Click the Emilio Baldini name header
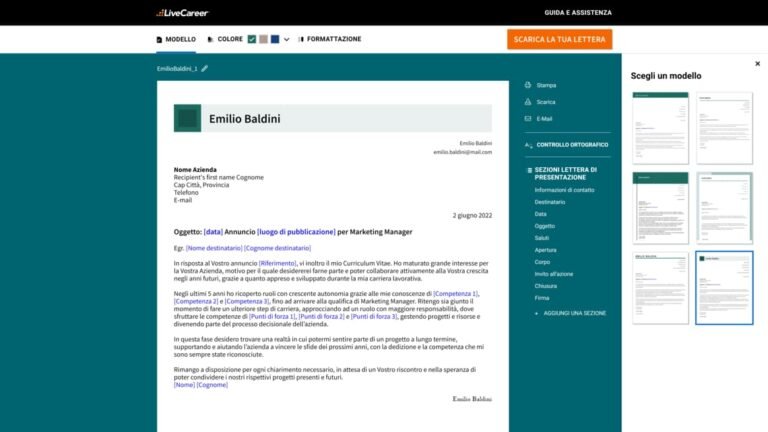This screenshot has width=768, height=432. point(245,119)
